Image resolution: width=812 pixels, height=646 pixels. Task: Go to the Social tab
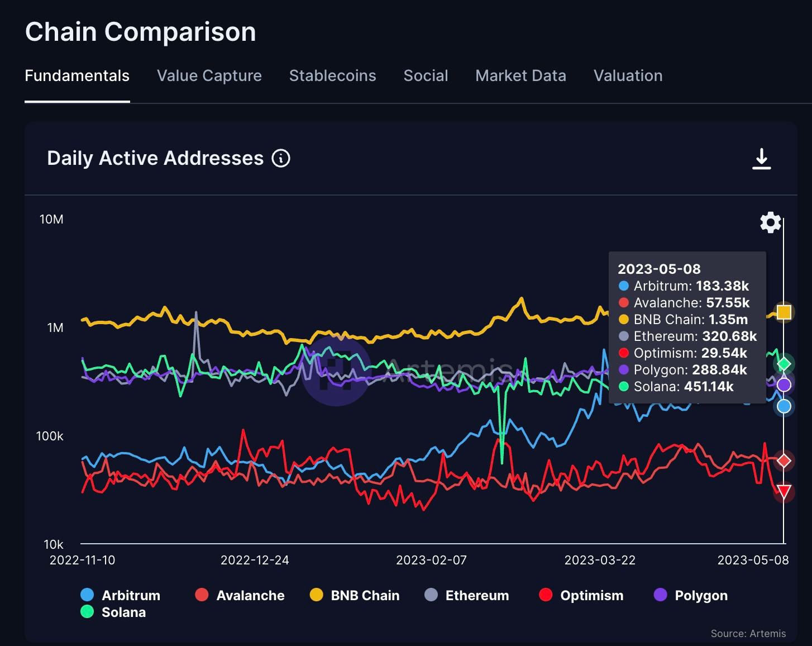tap(426, 76)
